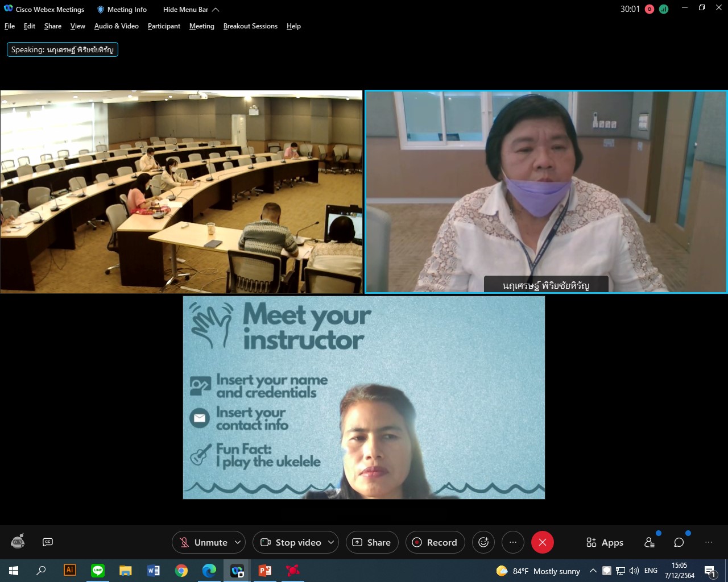Click the Share content button
Image resolution: width=728 pixels, height=582 pixels.
click(372, 542)
